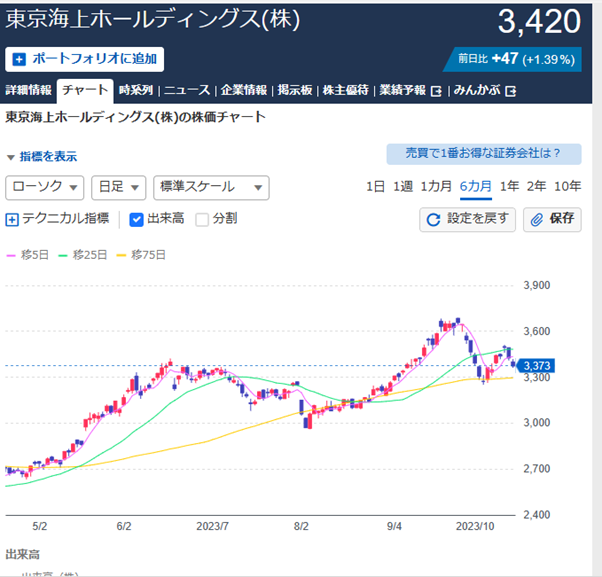Click the 東京海上ホールディングス(株) title
The height and width of the screenshot is (577, 602).
point(152,19)
